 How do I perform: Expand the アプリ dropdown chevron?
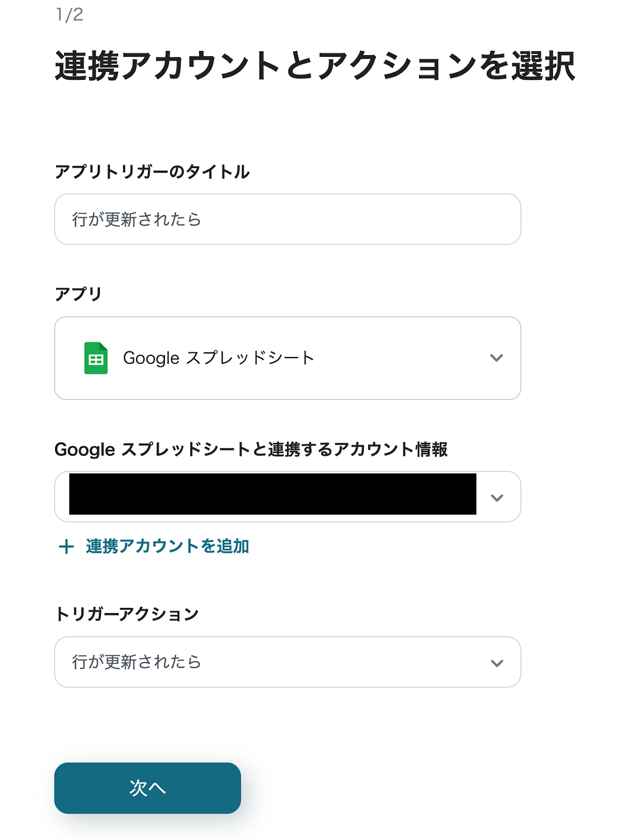pos(496,358)
